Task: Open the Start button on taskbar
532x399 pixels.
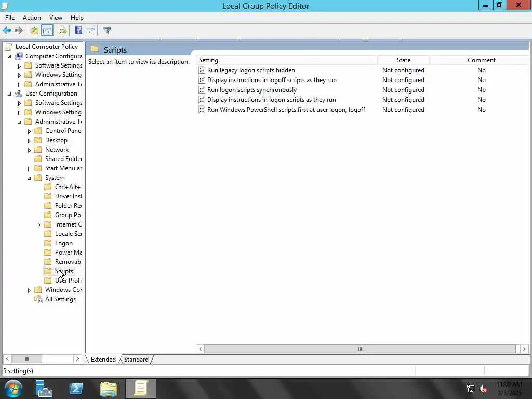Action: point(14,389)
